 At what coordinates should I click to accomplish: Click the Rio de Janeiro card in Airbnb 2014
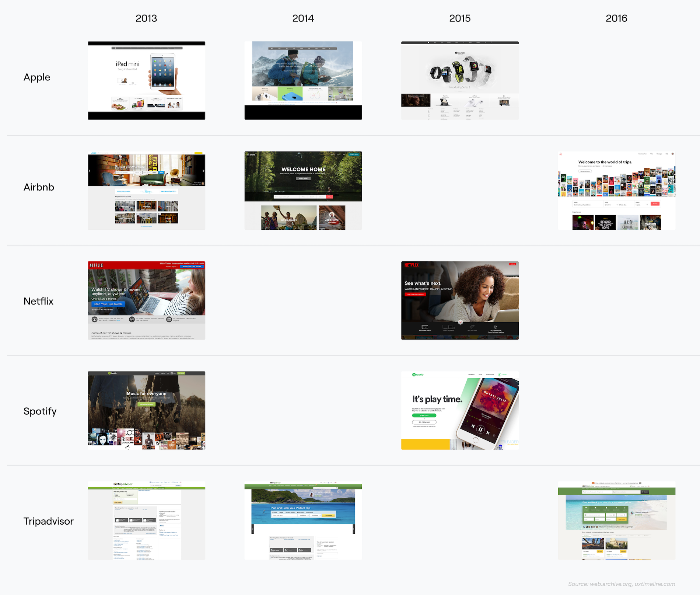pyautogui.click(x=289, y=218)
